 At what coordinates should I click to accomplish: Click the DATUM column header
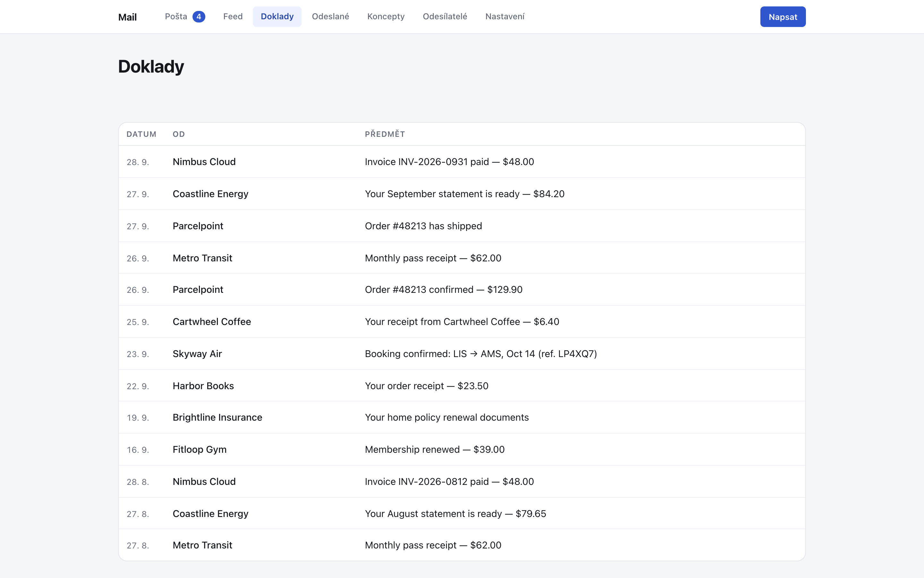tap(141, 134)
